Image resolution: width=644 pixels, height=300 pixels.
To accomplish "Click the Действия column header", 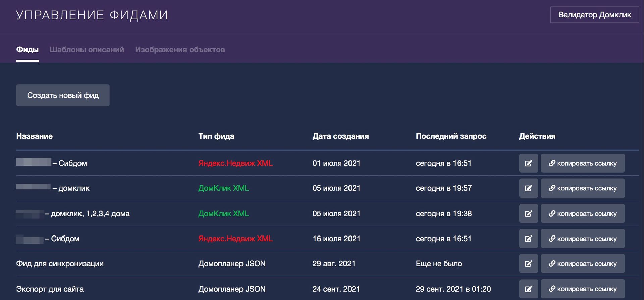I will 537,136.
